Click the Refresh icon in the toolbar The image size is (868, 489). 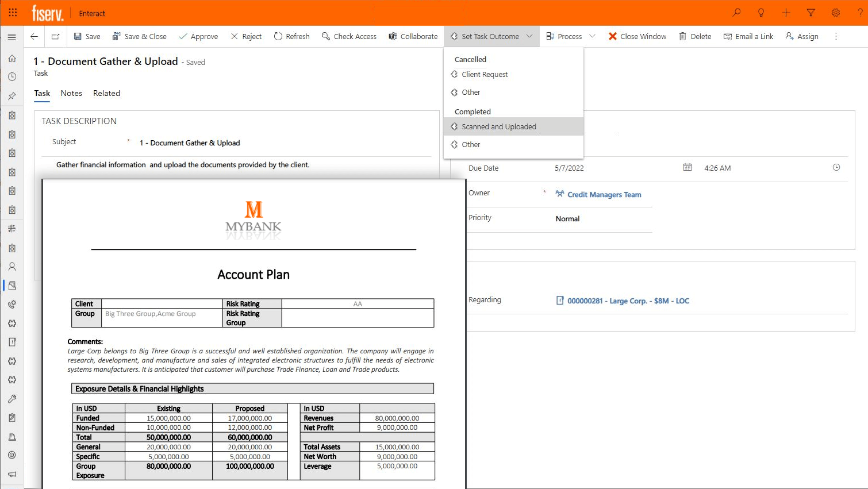coord(291,36)
